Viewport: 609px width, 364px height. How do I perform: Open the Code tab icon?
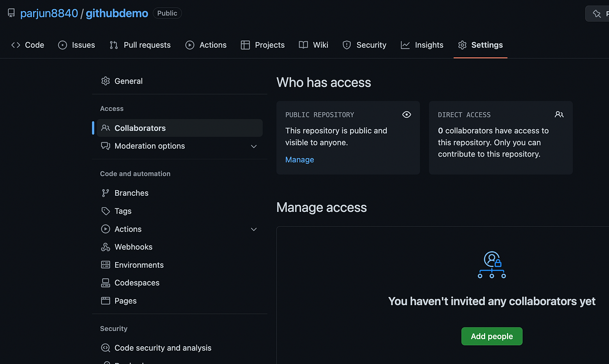click(16, 45)
